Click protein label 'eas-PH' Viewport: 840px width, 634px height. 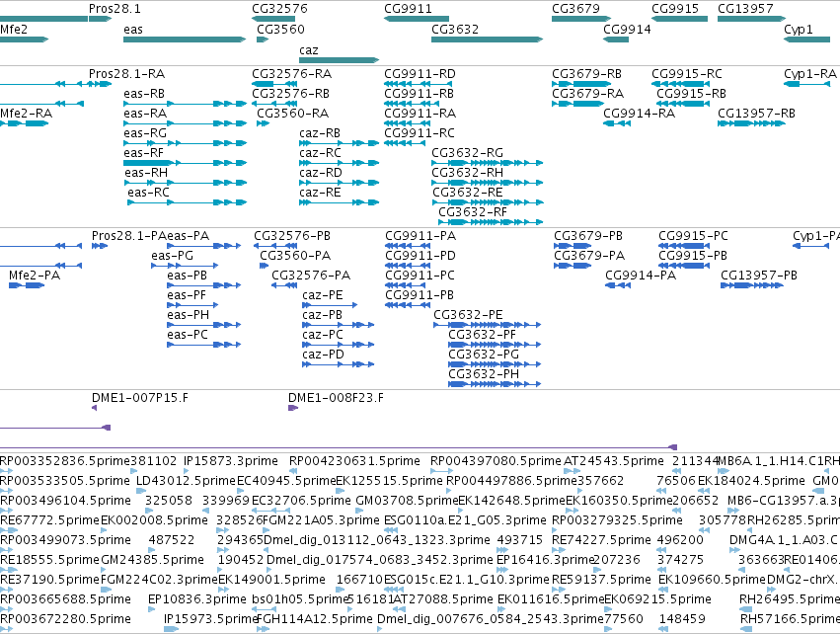188,315
